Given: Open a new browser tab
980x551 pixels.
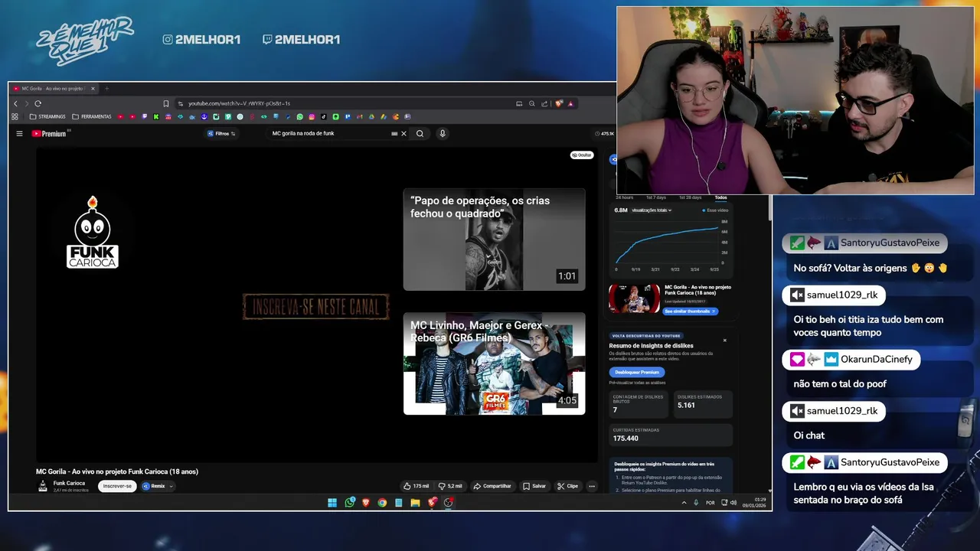Looking at the screenshot, I should [x=106, y=88].
